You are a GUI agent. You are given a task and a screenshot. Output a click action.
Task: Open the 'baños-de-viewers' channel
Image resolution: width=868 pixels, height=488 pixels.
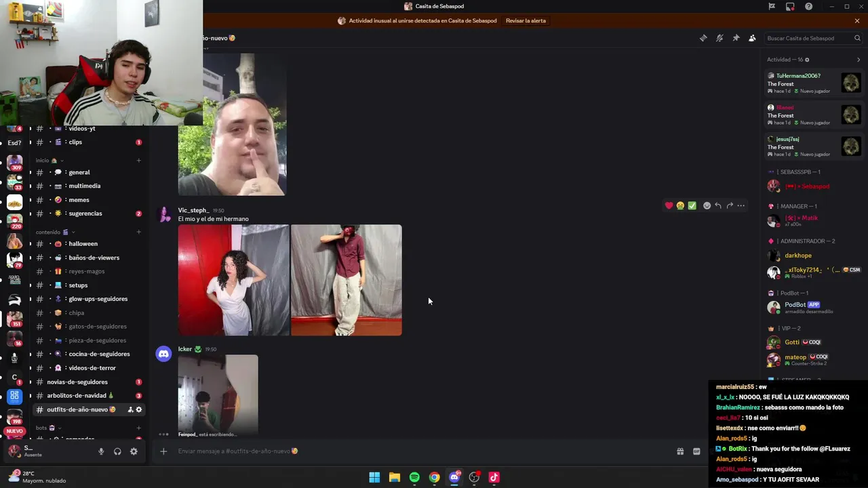(87, 258)
